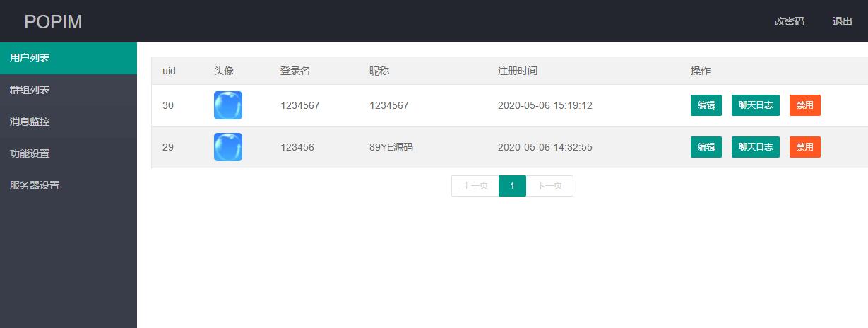
Task: Click 禁用 to disable user uid 30
Action: (804, 105)
